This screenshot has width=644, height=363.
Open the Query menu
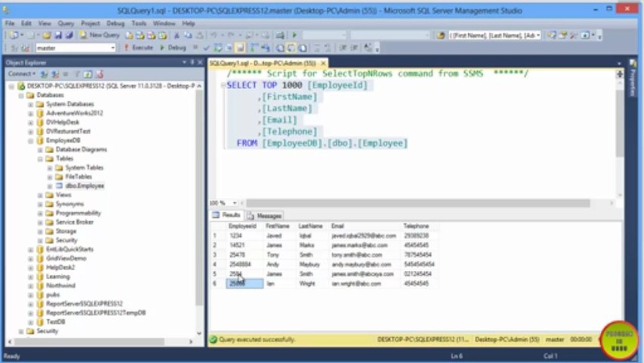coord(66,23)
